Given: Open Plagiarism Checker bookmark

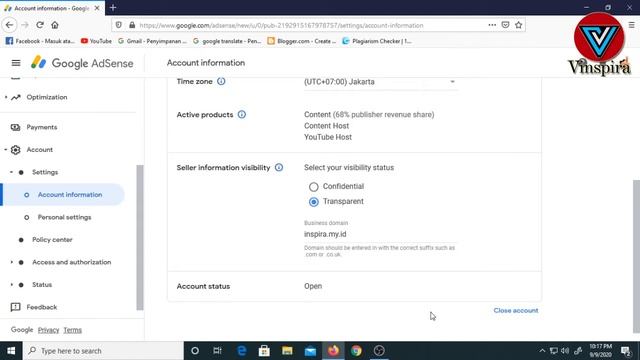Looking at the screenshot, I should 377,41.
